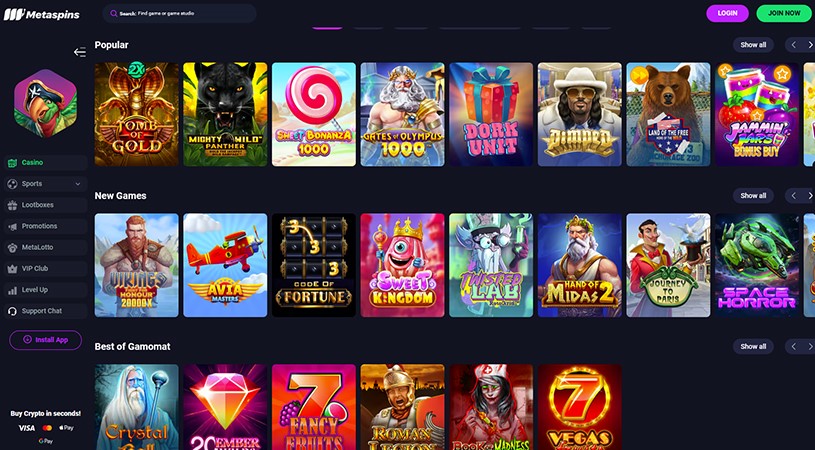Show next Best of Gamomat games arrow

click(x=809, y=347)
